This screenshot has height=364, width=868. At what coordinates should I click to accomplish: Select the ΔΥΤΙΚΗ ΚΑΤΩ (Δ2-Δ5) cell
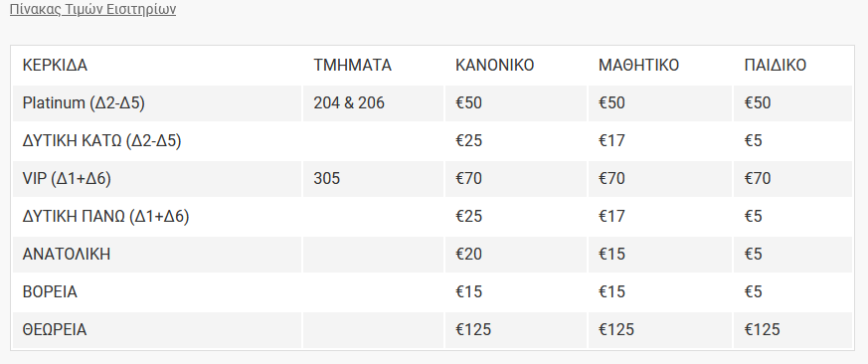pyautogui.click(x=101, y=140)
